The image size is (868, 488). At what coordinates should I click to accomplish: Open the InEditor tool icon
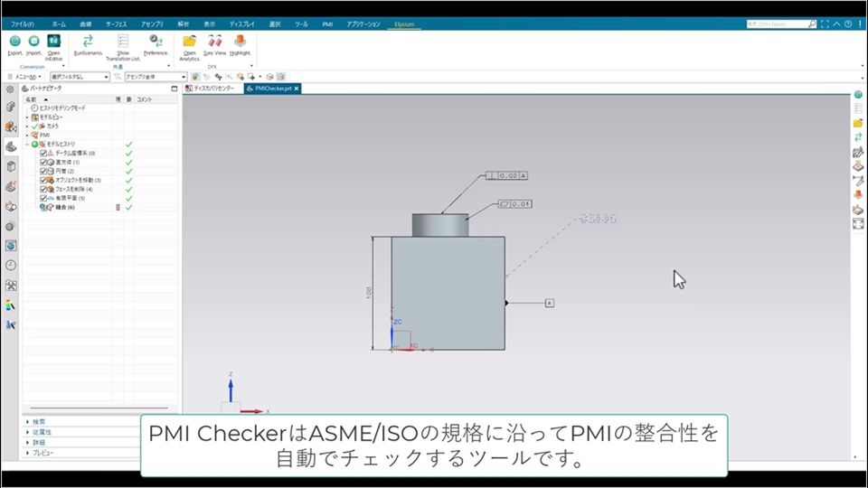coord(53,42)
